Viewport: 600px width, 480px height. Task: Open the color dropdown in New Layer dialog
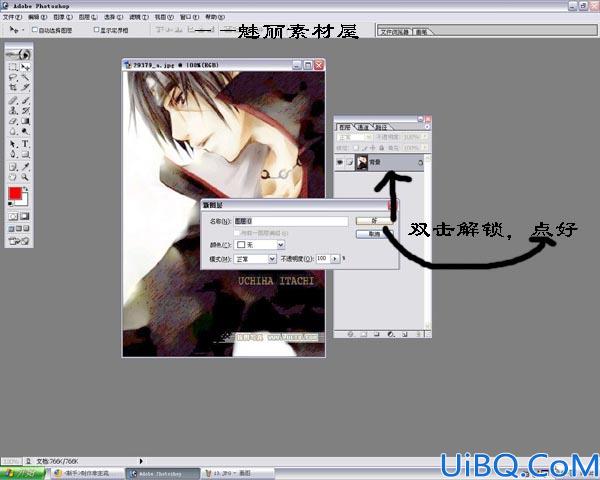(x=280, y=245)
